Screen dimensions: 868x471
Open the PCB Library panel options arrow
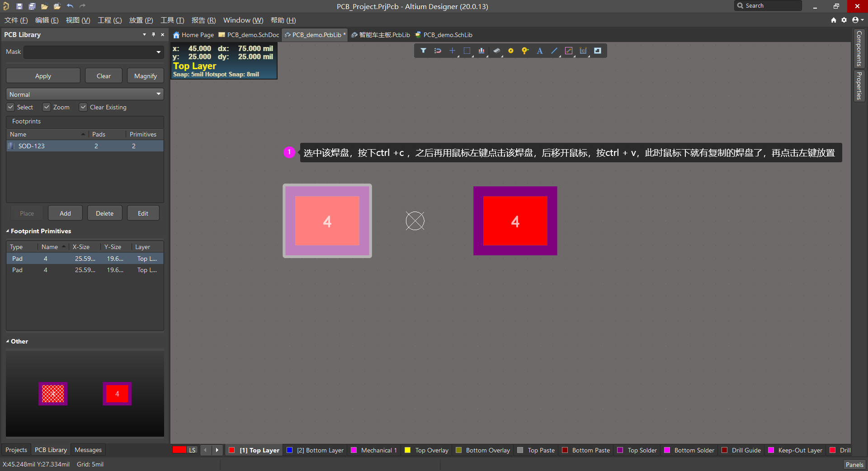pyautogui.click(x=144, y=34)
